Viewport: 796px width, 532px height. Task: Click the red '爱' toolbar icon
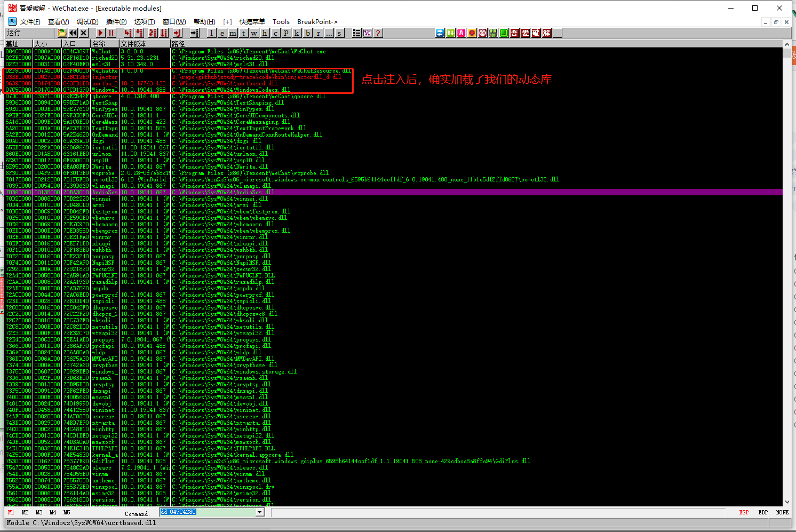click(x=526, y=33)
